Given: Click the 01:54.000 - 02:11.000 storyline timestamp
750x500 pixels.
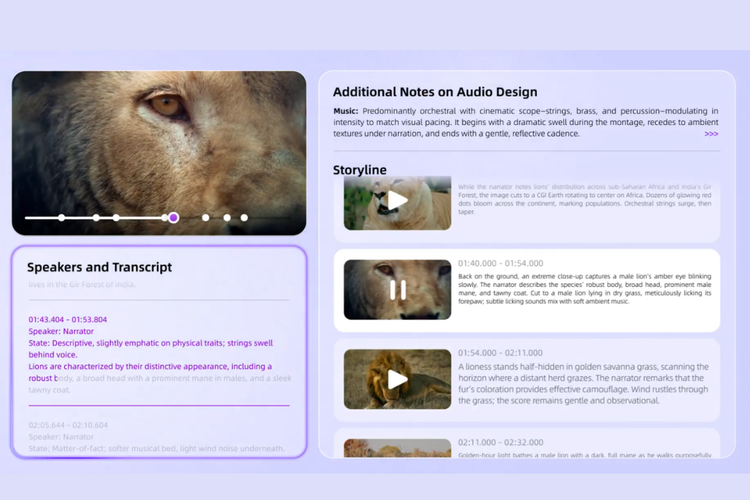Looking at the screenshot, I should [500, 353].
